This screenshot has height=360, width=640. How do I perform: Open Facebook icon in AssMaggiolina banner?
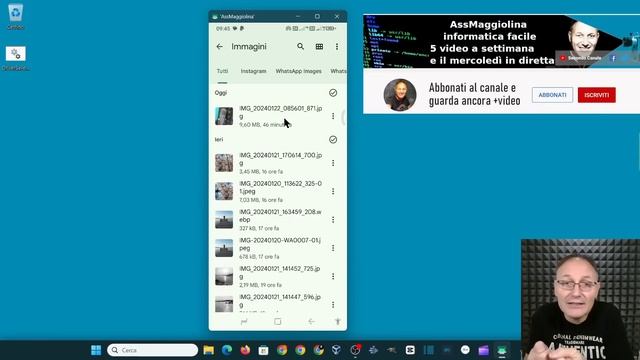click(x=613, y=58)
